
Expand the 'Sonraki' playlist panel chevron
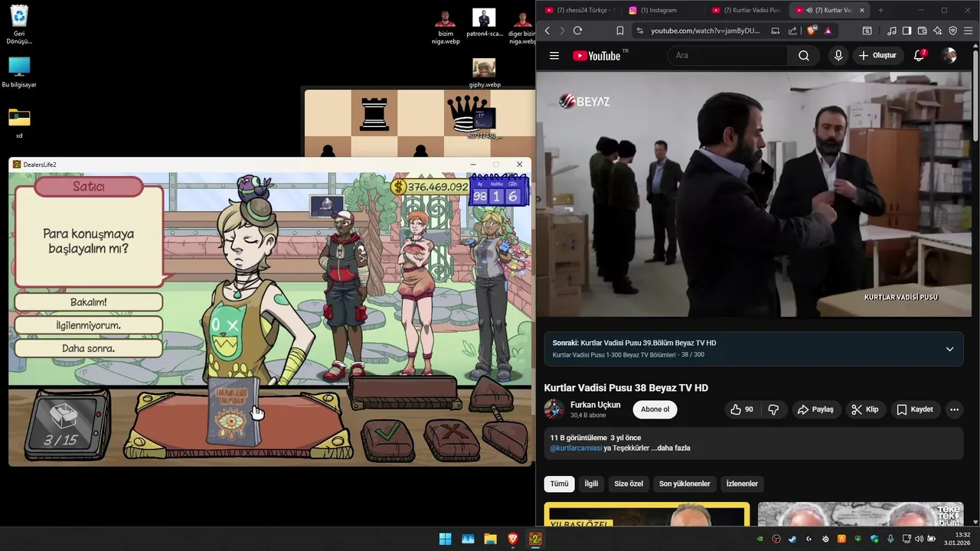(x=949, y=349)
